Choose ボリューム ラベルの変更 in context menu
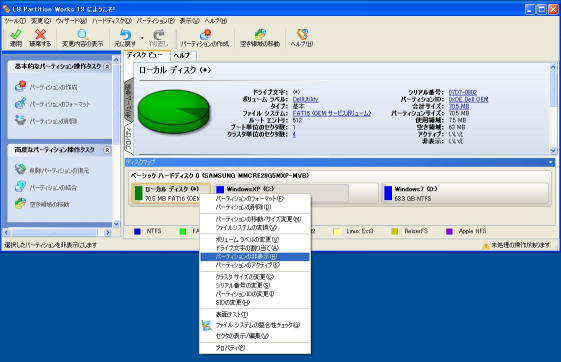The height and width of the screenshot is (362, 561). [255, 240]
